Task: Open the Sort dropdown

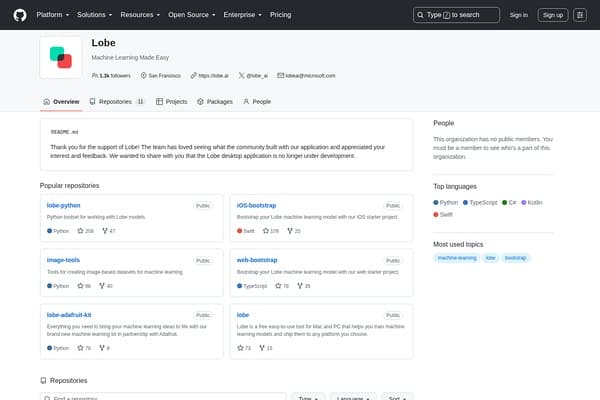Action: 397,398
